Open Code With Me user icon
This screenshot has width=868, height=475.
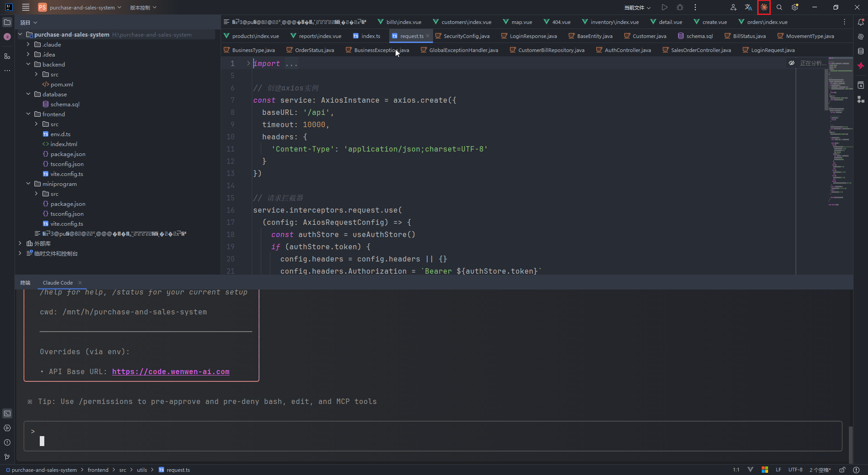click(x=733, y=7)
